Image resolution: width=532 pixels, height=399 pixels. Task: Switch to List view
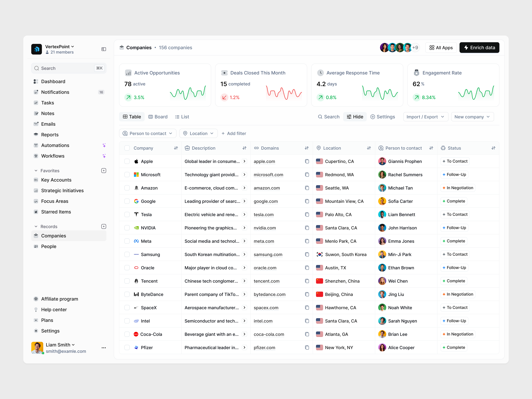click(182, 117)
